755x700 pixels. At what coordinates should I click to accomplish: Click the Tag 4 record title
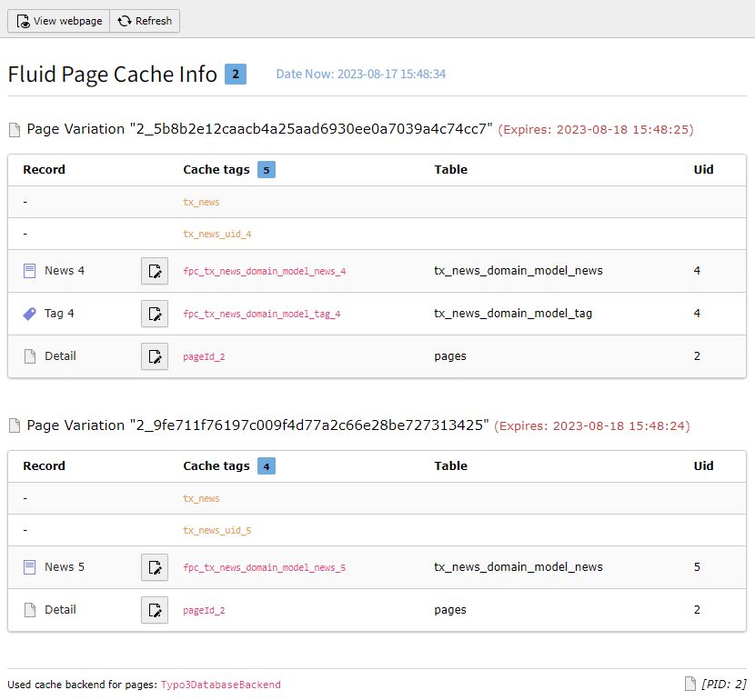click(x=59, y=314)
